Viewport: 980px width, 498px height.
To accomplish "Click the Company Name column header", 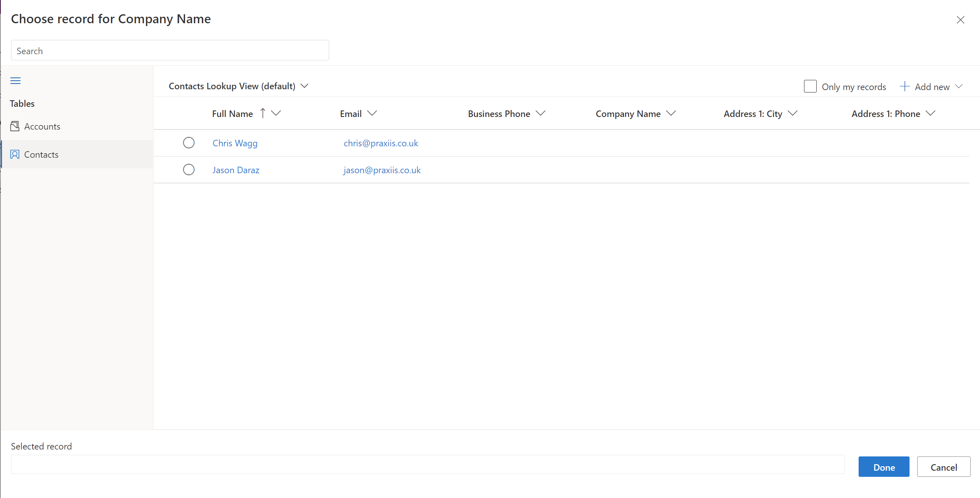I will [628, 114].
